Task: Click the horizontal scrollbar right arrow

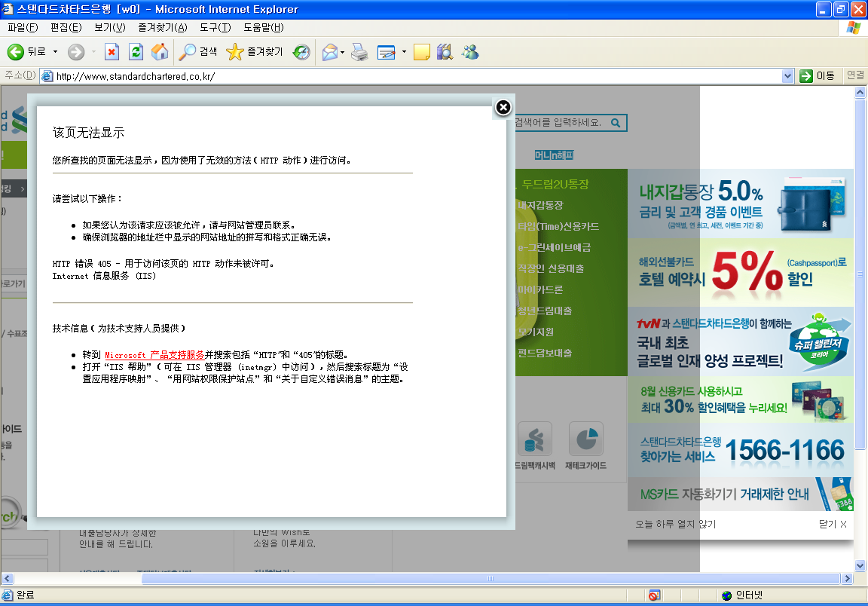Action: point(847,578)
